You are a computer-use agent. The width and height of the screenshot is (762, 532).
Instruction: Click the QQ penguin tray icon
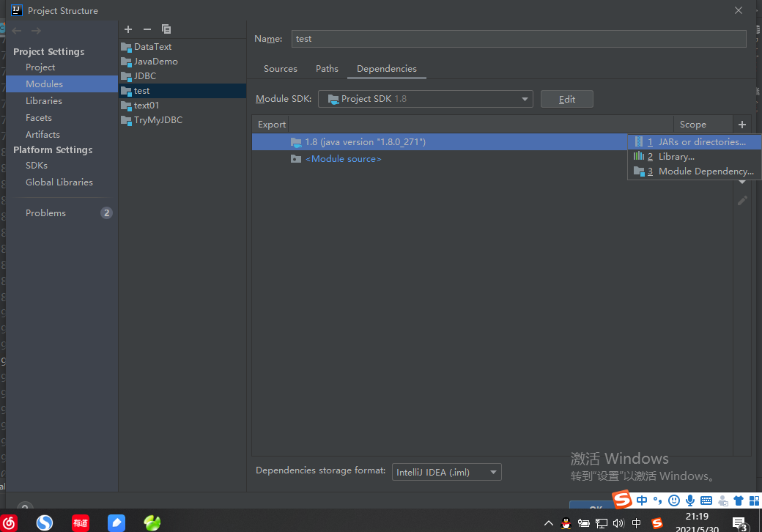[x=566, y=523]
